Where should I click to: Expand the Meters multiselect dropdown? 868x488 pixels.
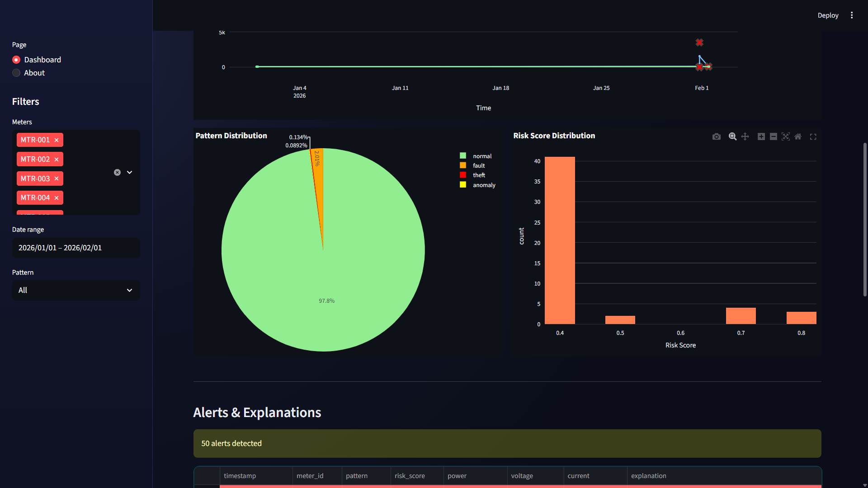pyautogui.click(x=130, y=172)
